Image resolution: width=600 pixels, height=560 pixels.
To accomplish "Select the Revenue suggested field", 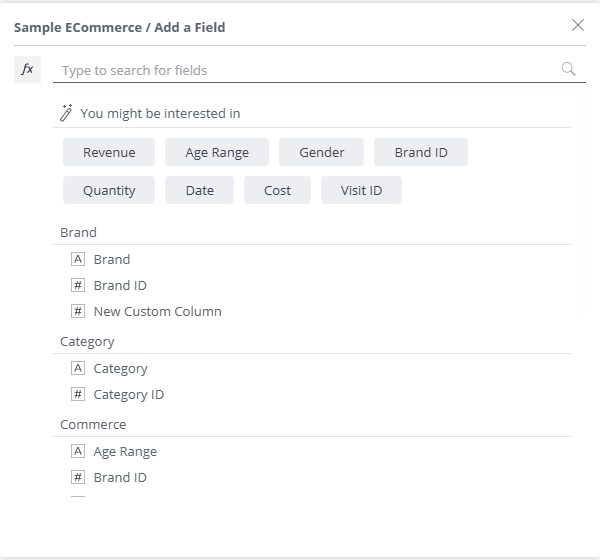I will click(x=109, y=152).
